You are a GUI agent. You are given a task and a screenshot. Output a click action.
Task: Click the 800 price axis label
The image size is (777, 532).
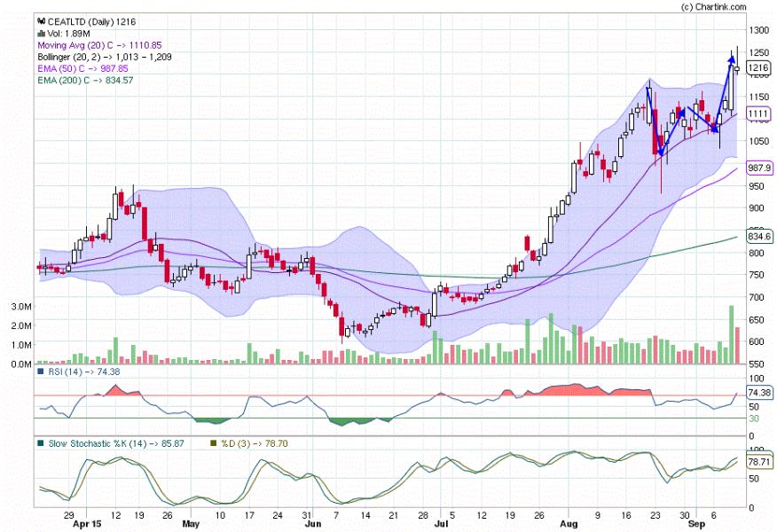tap(757, 253)
